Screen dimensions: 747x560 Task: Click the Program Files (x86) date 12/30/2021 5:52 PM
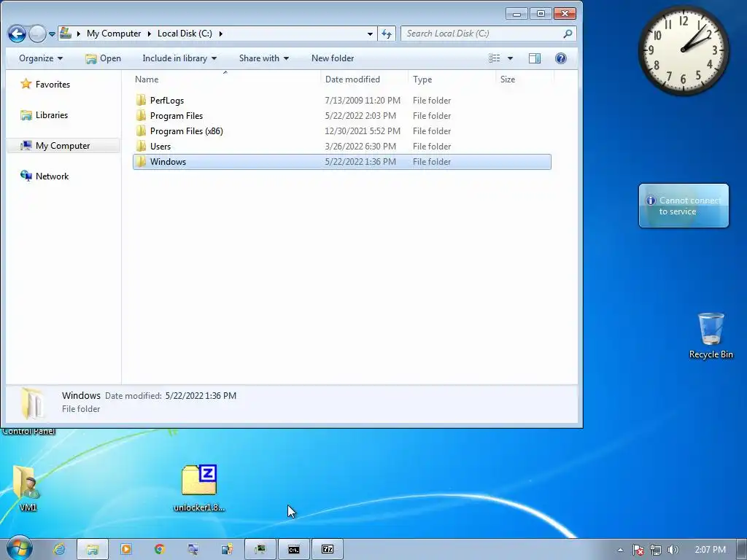pyautogui.click(x=363, y=131)
